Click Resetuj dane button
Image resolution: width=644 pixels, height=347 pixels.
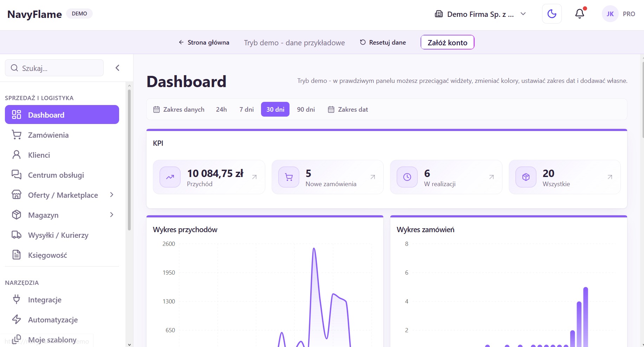tap(383, 42)
